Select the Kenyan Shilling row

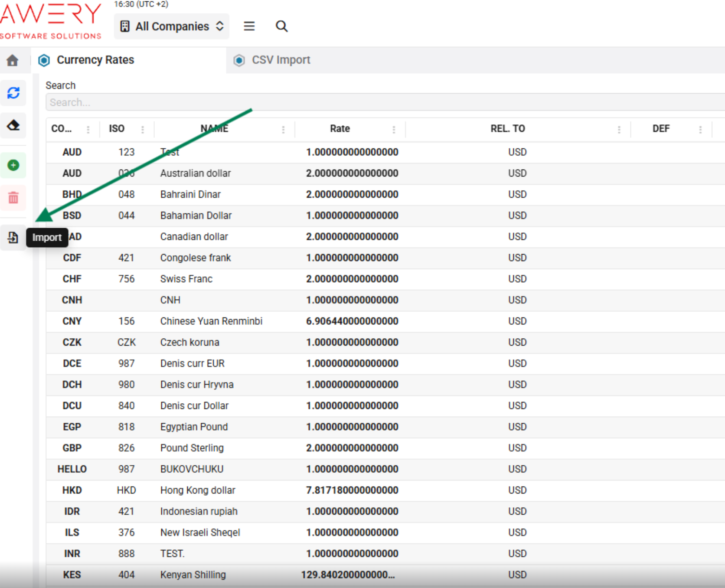(x=193, y=575)
